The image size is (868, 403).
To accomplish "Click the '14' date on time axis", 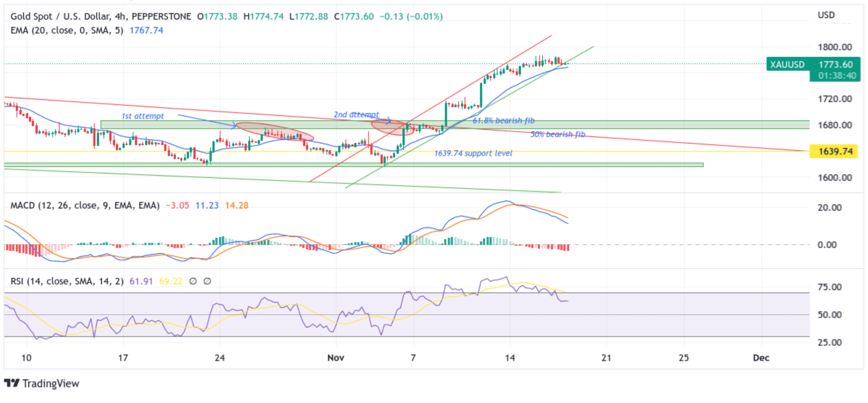I will (x=510, y=358).
